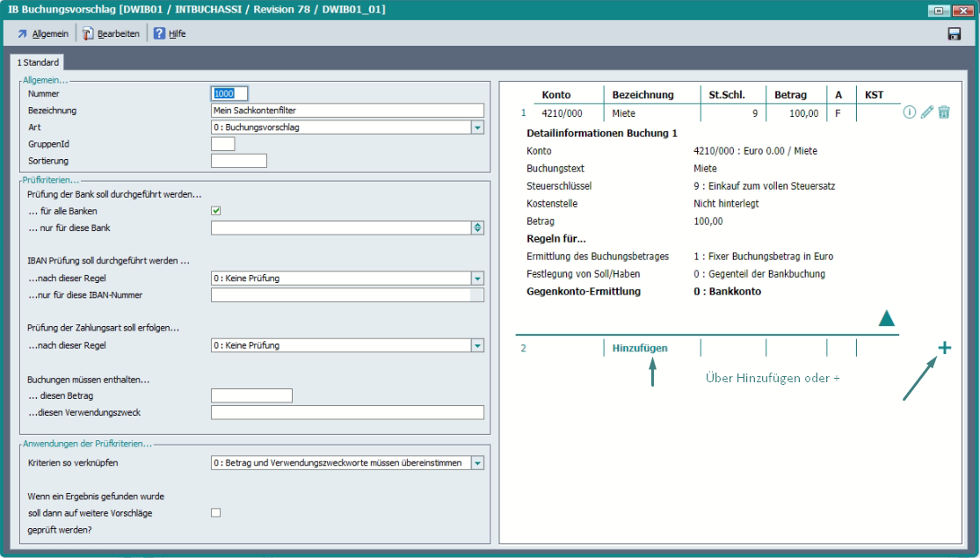Click the Bearbeiten toolbar icon
The width and height of the screenshot is (980, 558).
pos(88,33)
